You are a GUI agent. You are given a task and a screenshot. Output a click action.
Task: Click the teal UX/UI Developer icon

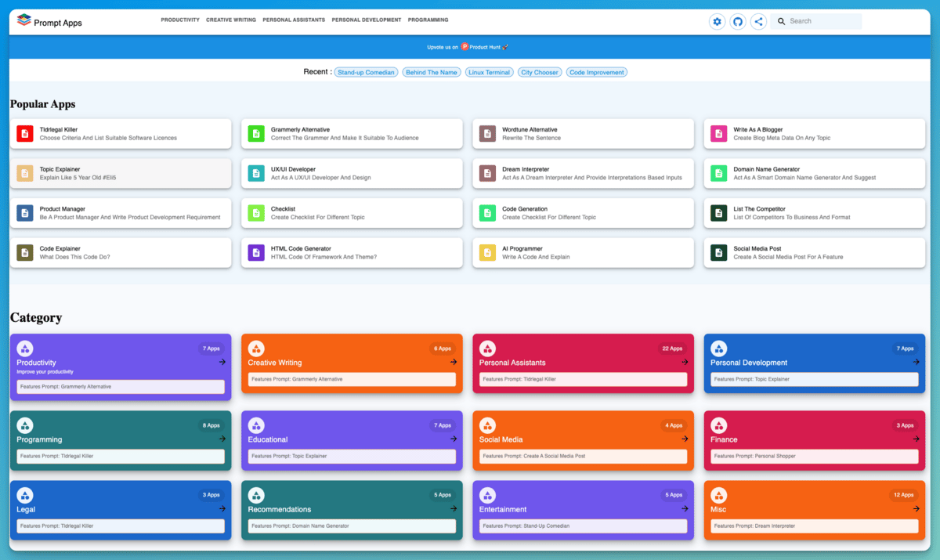[256, 173]
